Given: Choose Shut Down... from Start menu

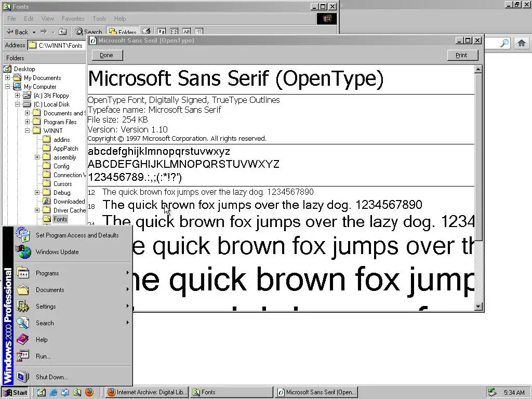Looking at the screenshot, I should tap(73, 377).
